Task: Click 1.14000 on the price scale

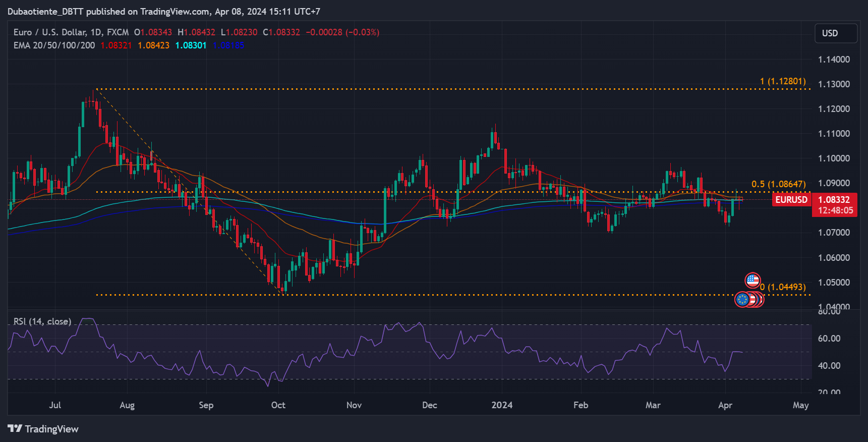Action: click(x=834, y=60)
